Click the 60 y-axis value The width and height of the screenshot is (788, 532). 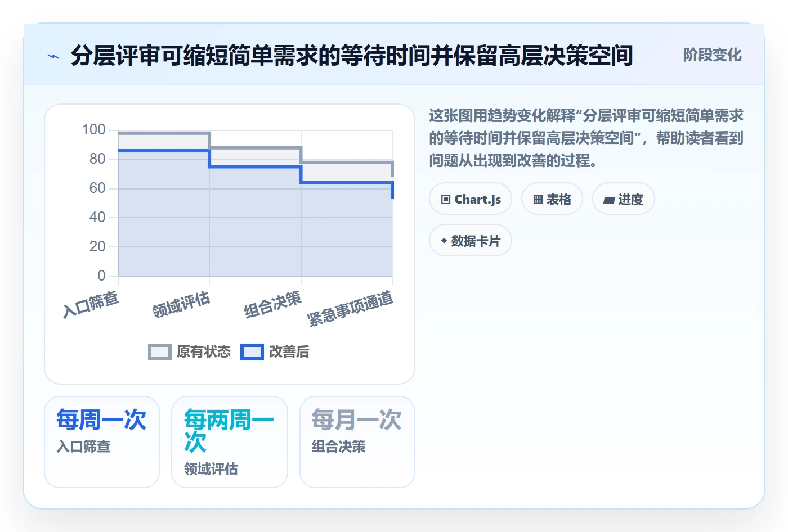coord(97,188)
